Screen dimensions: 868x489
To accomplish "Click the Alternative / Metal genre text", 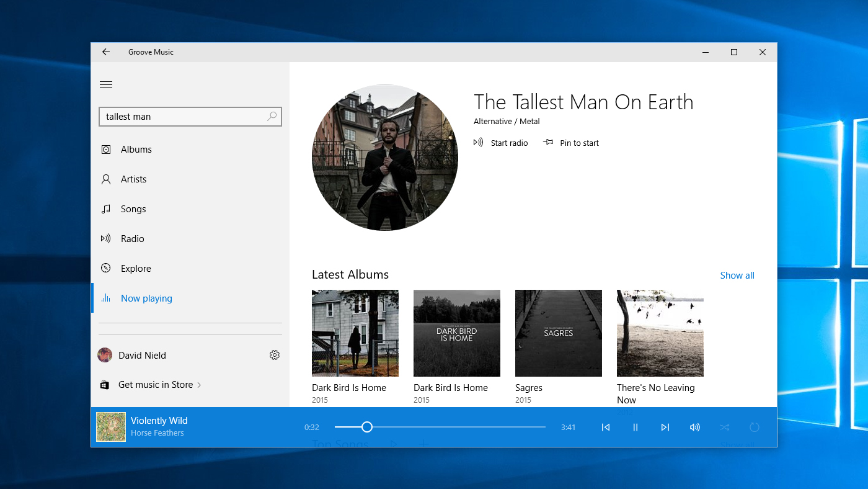I will [507, 122].
